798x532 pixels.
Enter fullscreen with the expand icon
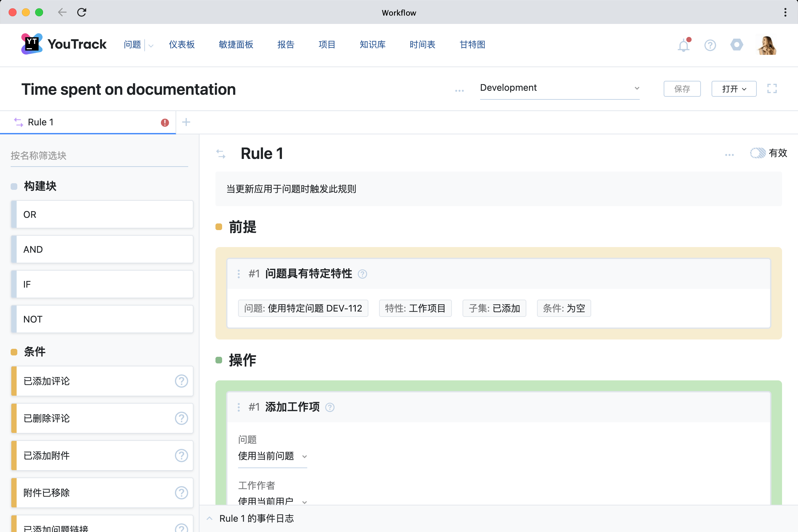click(x=772, y=88)
